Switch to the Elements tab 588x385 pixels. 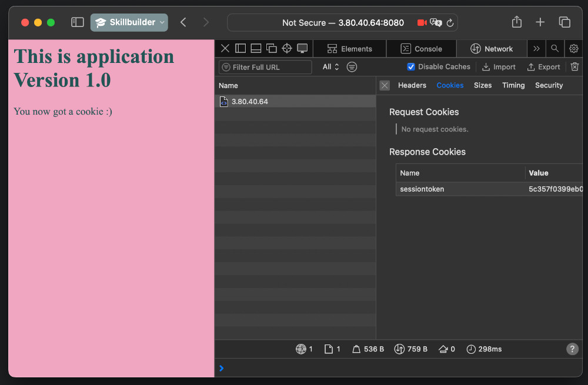pyautogui.click(x=350, y=49)
